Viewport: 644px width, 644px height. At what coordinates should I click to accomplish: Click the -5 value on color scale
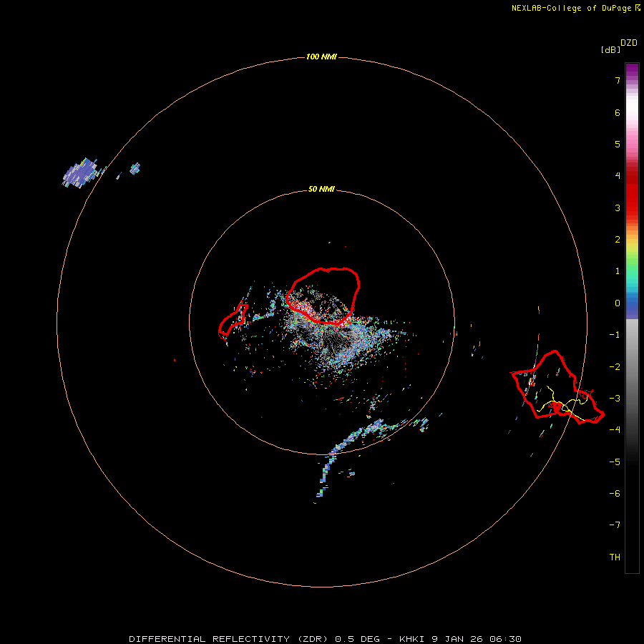(x=615, y=462)
